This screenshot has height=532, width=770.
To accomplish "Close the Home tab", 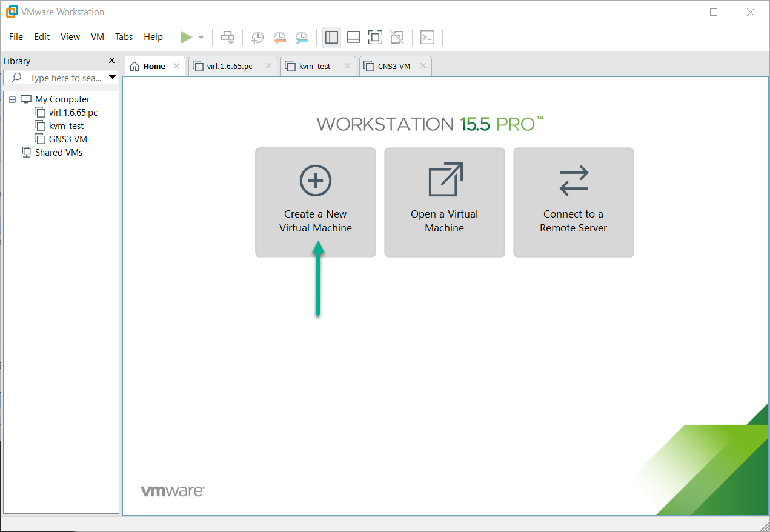I will pos(176,66).
